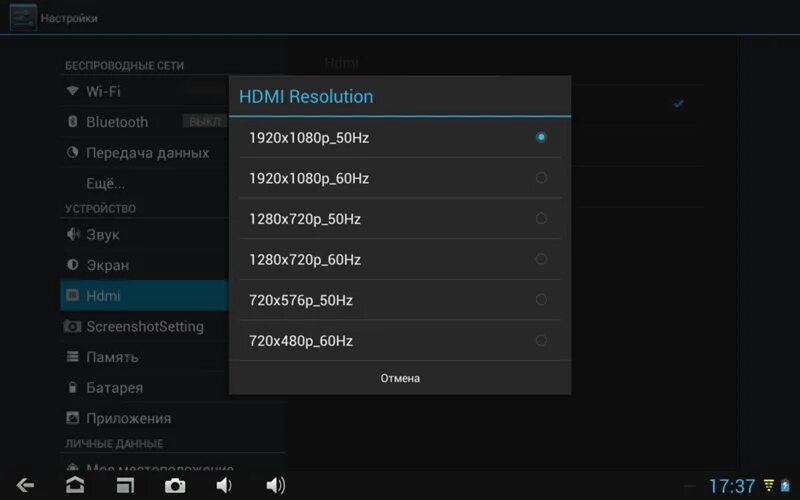This screenshot has width=800, height=500.
Task: Click the 1280x720p_60Hz label text
Action: [305, 260]
